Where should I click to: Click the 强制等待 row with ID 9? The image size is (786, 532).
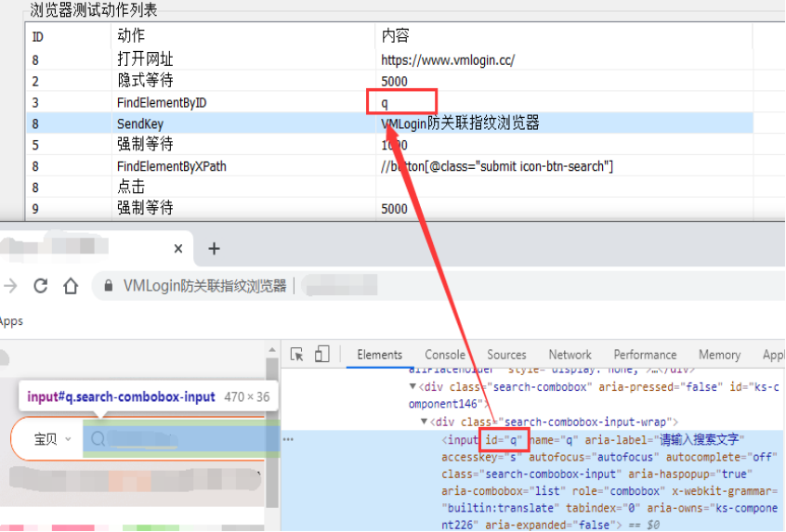point(389,208)
